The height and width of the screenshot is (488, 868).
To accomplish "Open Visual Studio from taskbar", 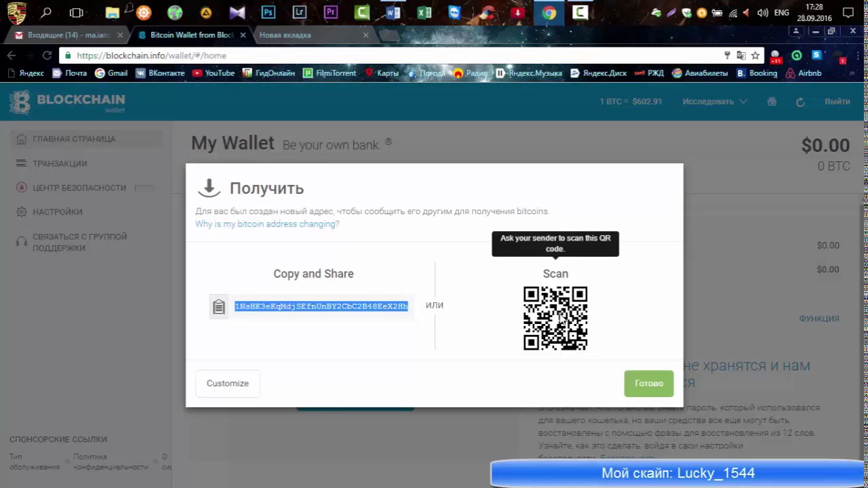I will click(237, 12).
